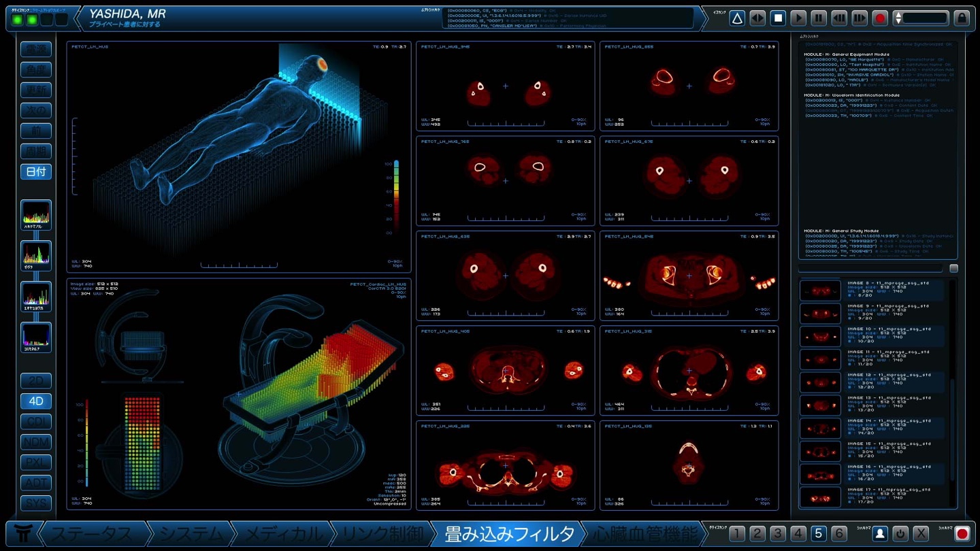Click the alert triangle icon in the playback bar

tap(737, 18)
